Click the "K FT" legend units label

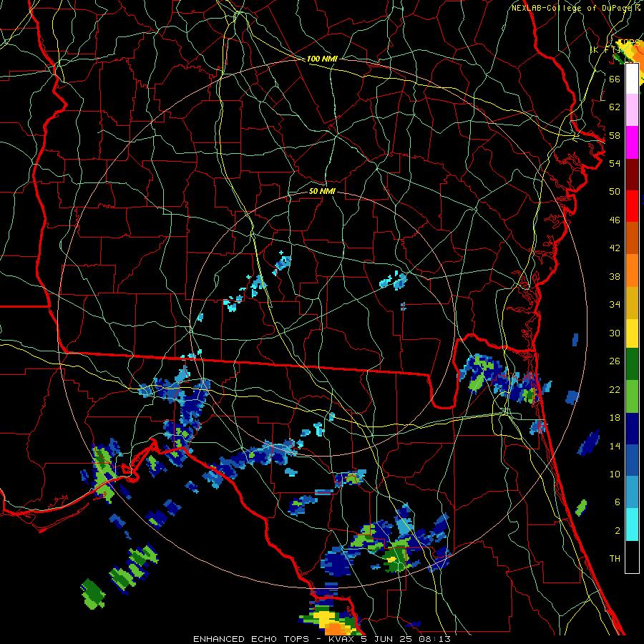click(x=606, y=49)
